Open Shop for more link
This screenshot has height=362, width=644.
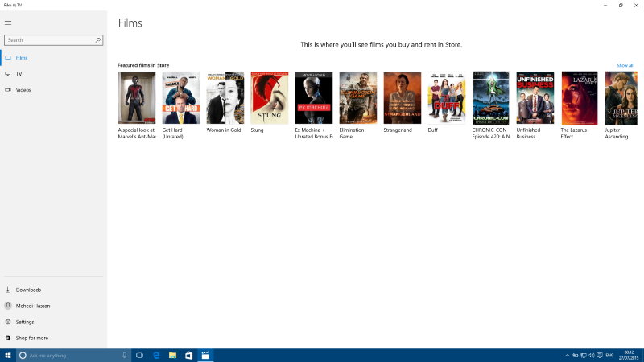click(x=53, y=338)
